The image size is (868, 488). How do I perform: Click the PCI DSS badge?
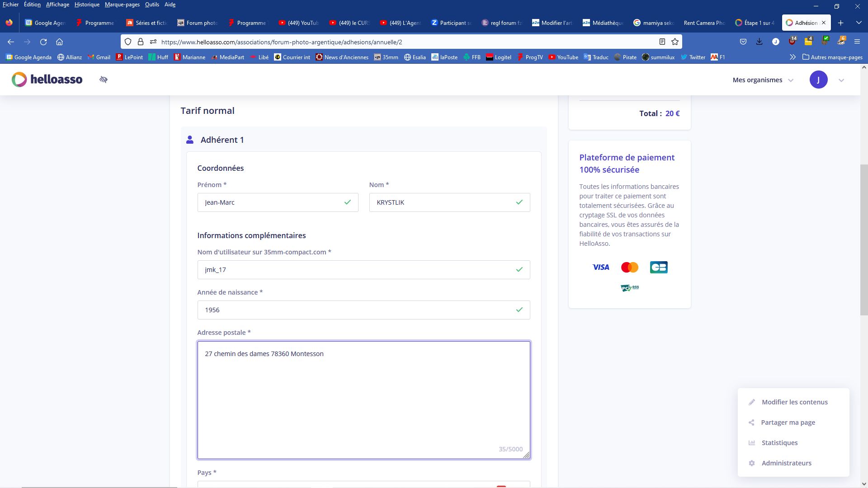630,288
